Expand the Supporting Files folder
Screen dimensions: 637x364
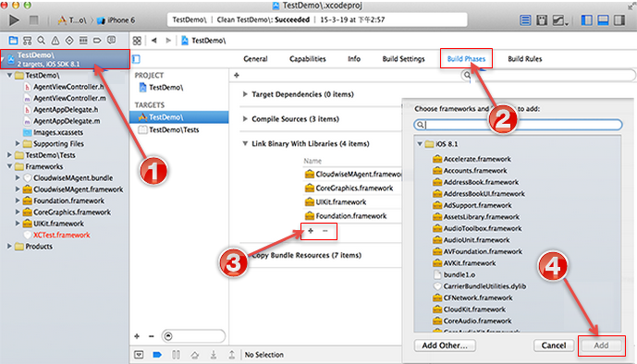18,143
